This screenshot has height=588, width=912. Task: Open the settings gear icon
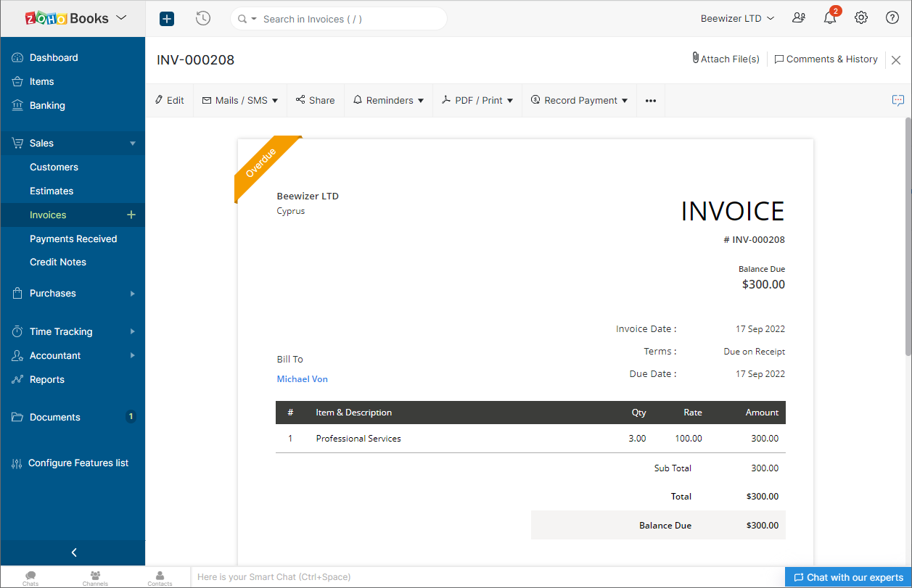point(861,18)
